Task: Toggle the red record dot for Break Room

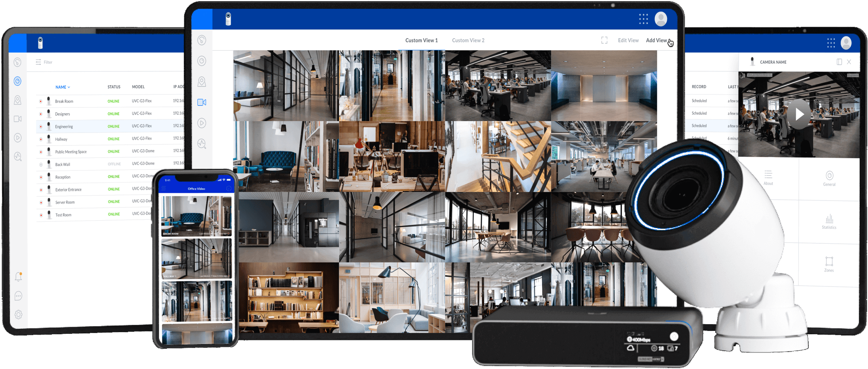Action: click(x=41, y=101)
